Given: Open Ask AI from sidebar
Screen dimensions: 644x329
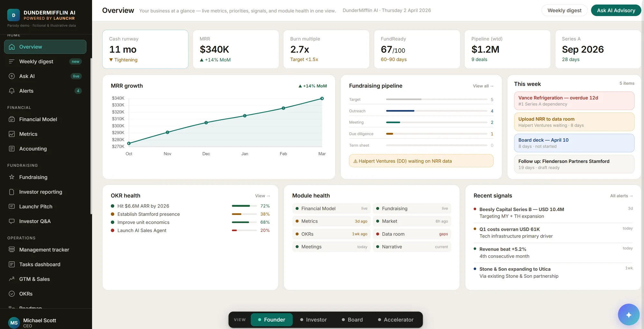Looking at the screenshot, I should [45, 76].
